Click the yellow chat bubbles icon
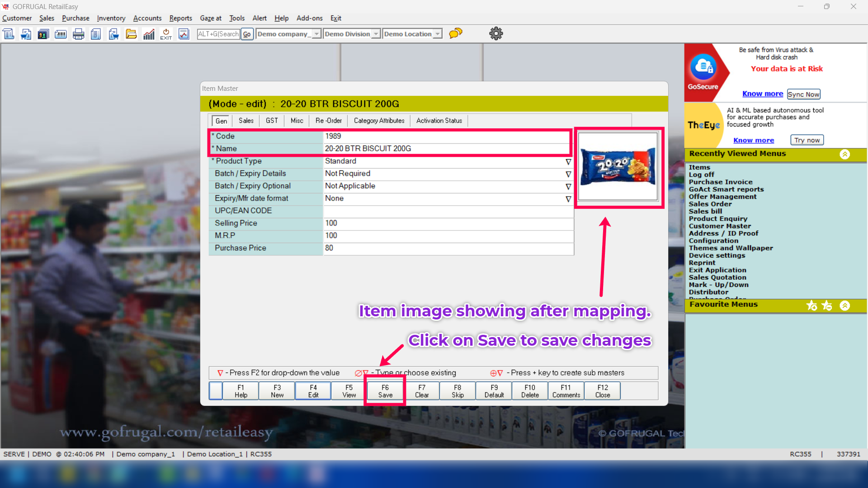The image size is (868, 488). 456,33
